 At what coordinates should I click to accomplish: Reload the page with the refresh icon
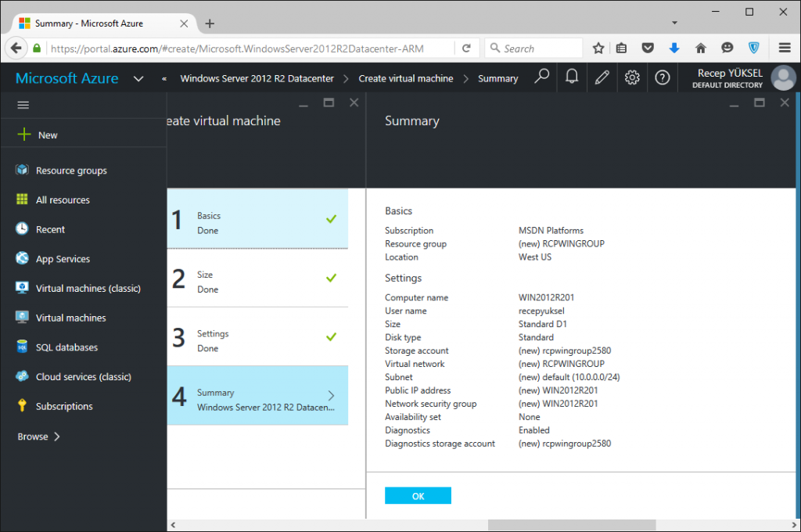tap(466, 48)
